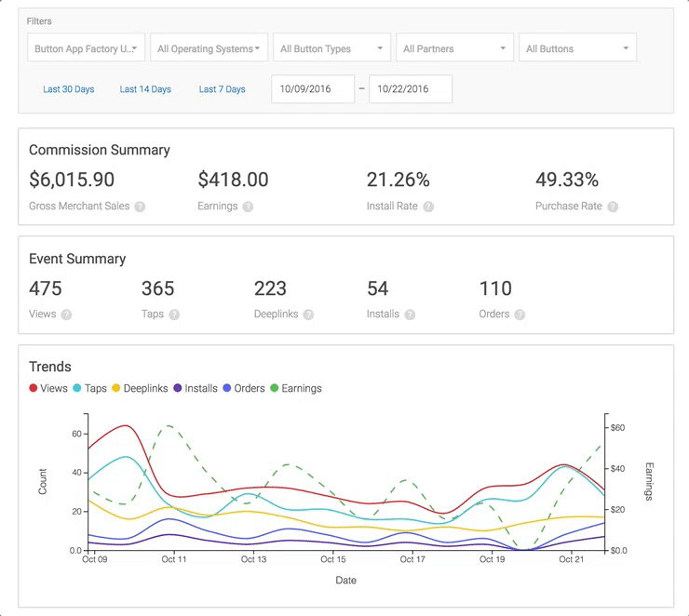This screenshot has width=689, height=616.
Task: Click the 110 orders count
Action: pos(495,288)
